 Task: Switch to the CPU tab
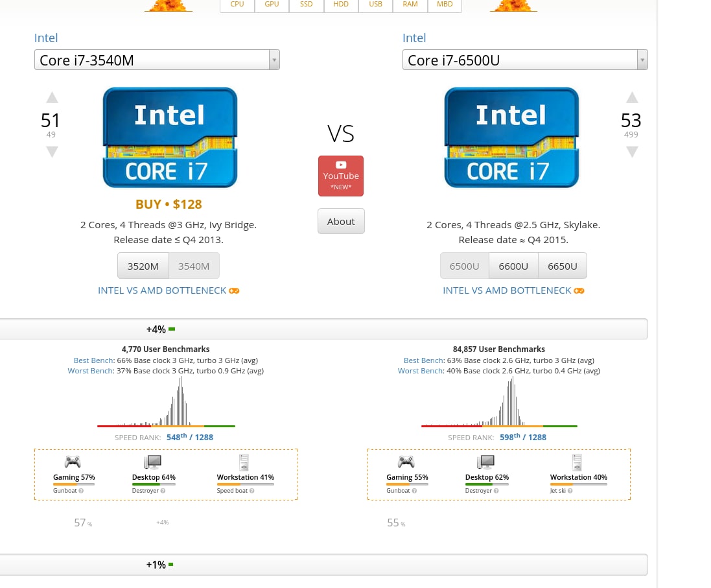click(x=237, y=5)
